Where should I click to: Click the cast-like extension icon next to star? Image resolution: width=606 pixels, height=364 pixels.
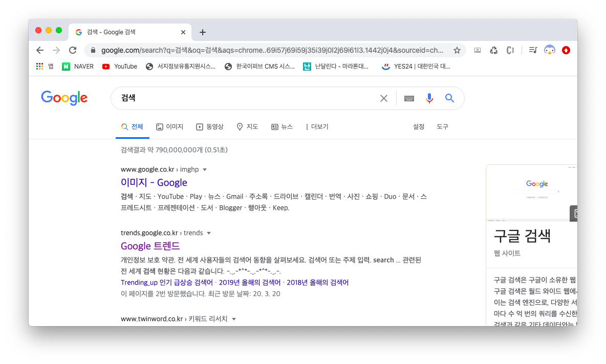[478, 50]
